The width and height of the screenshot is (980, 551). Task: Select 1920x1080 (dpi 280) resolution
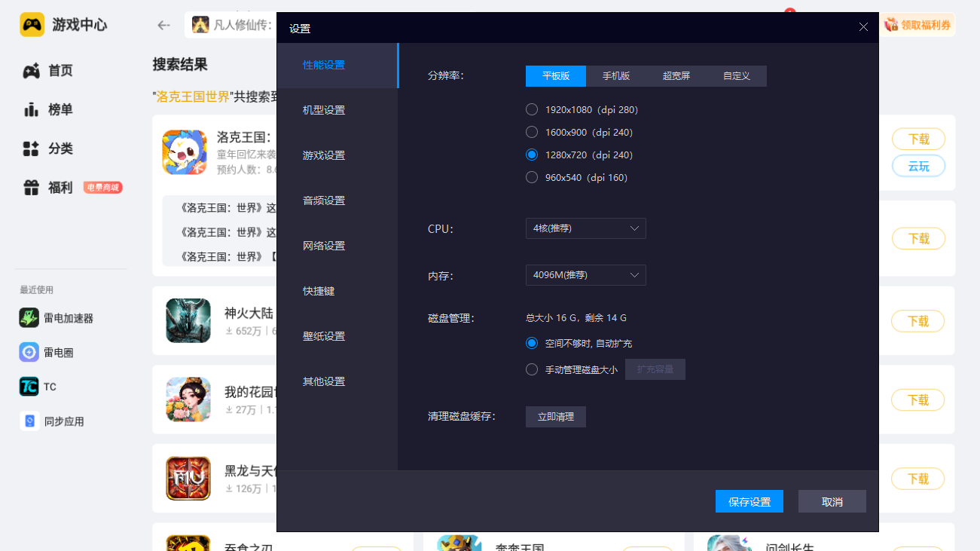(x=532, y=110)
